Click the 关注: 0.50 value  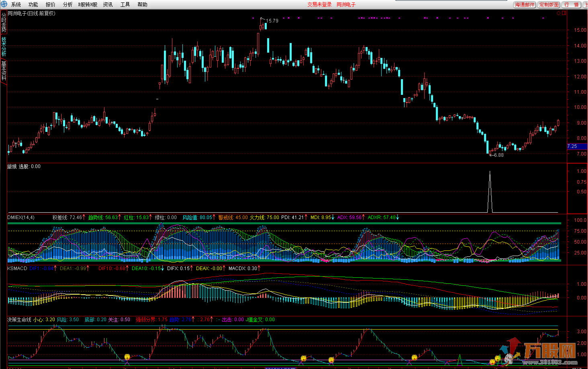point(119,320)
